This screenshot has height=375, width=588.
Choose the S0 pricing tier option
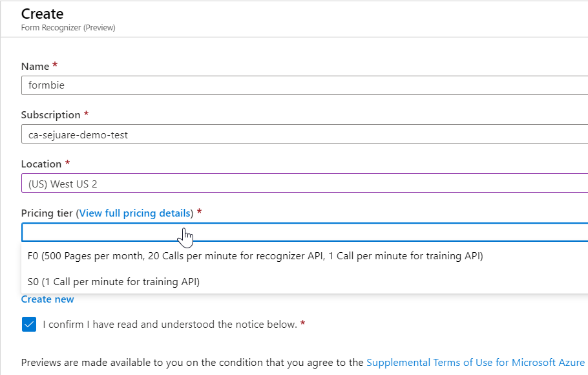point(114,282)
